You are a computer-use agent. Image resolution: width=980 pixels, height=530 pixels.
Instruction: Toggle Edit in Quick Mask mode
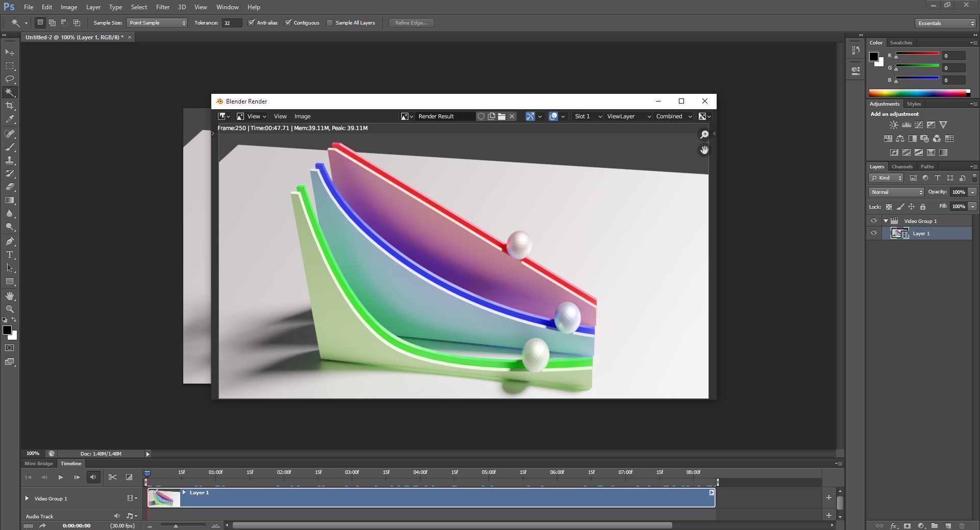coord(10,348)
